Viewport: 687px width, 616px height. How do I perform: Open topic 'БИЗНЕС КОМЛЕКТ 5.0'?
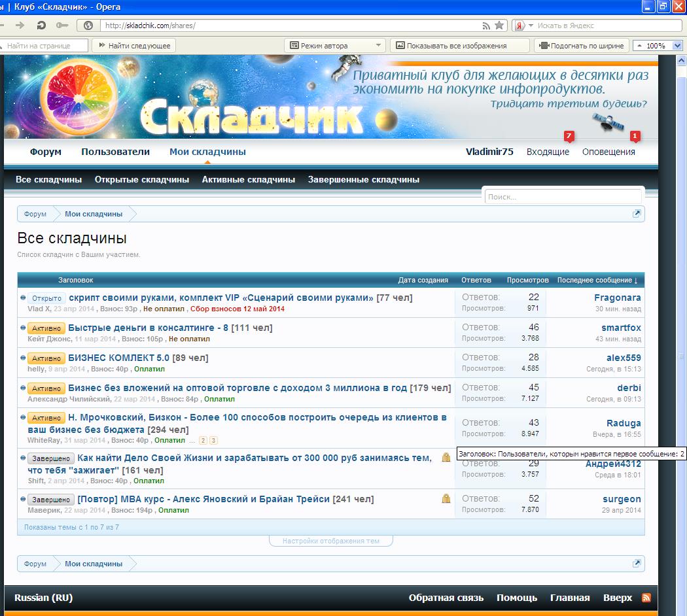(118, 358)
